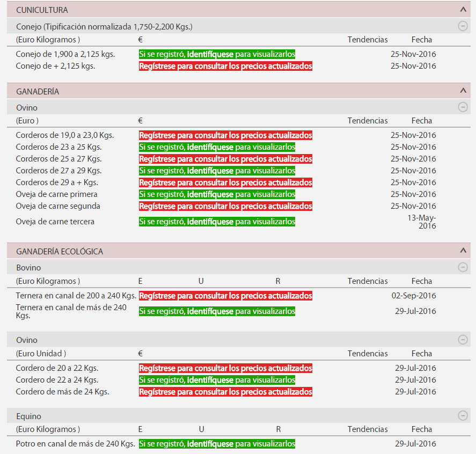
Task: Collapse the CUNICULTURA section chevron
Action: pyautogui.click(x=463, y=10)
